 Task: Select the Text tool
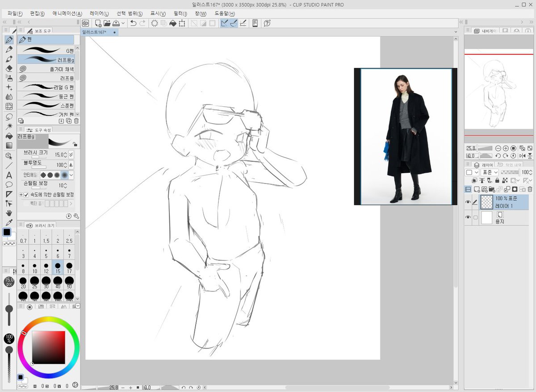pyautogui.click(x=9, y=175)
